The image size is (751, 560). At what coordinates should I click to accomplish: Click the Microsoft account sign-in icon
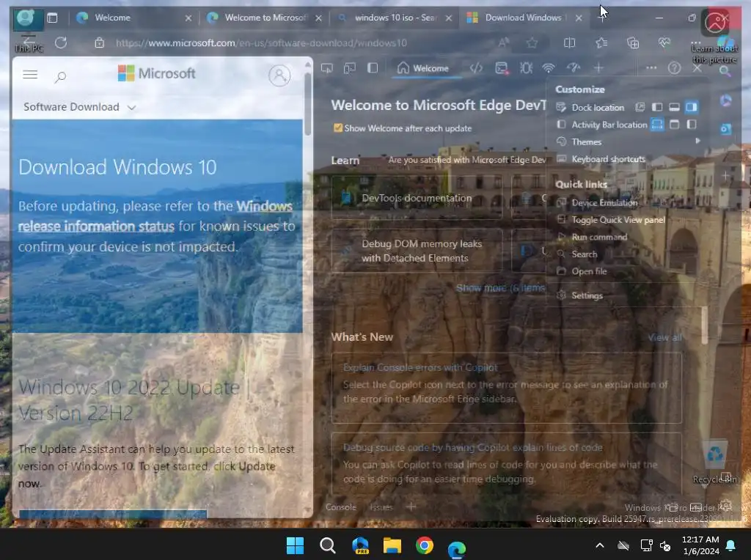click(x=279, y=75)
